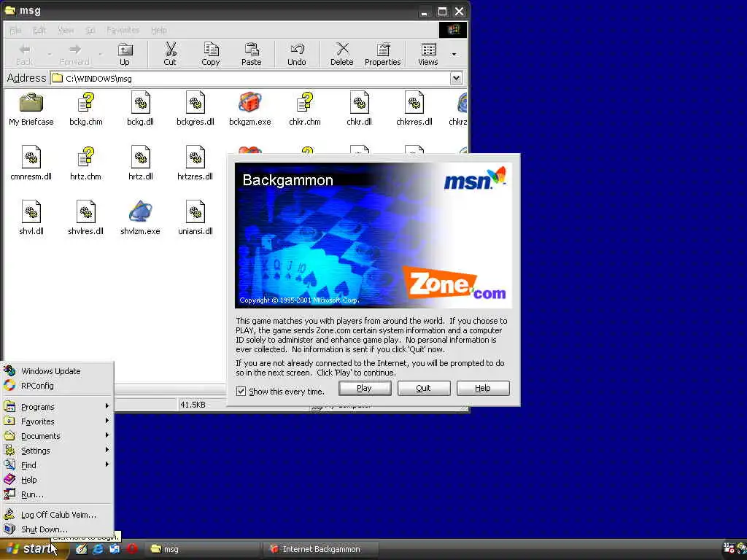Click the Up toolbar button
The image size is (747, 560).
coord(125,54)
